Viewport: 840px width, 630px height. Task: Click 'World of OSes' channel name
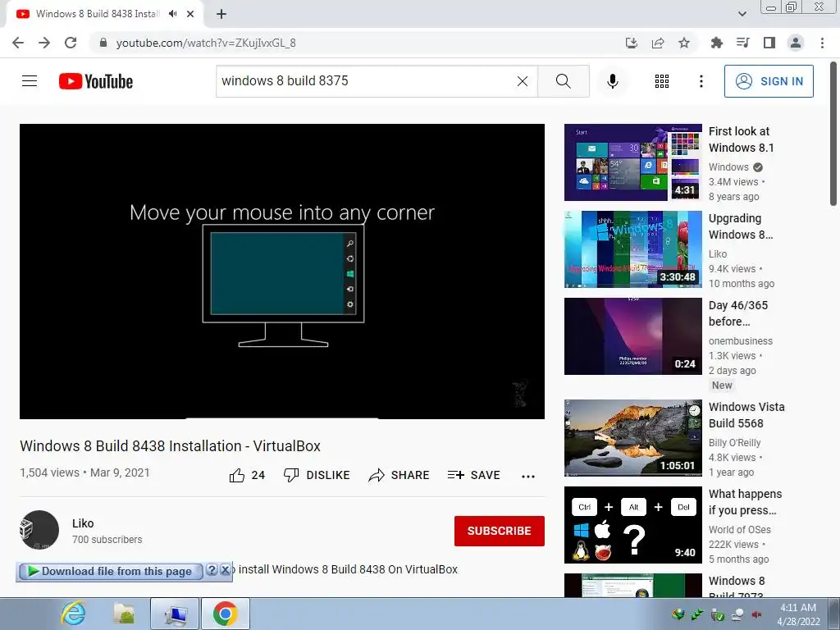tap(739, 529)
